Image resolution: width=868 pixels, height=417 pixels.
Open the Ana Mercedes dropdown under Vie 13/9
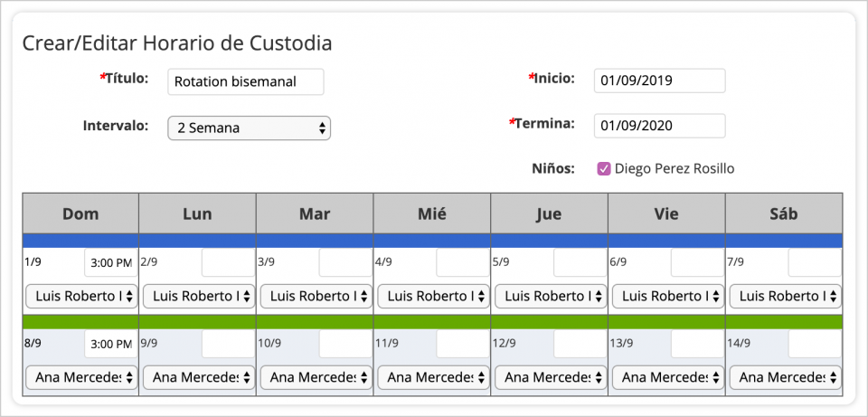tap(668, 377)
